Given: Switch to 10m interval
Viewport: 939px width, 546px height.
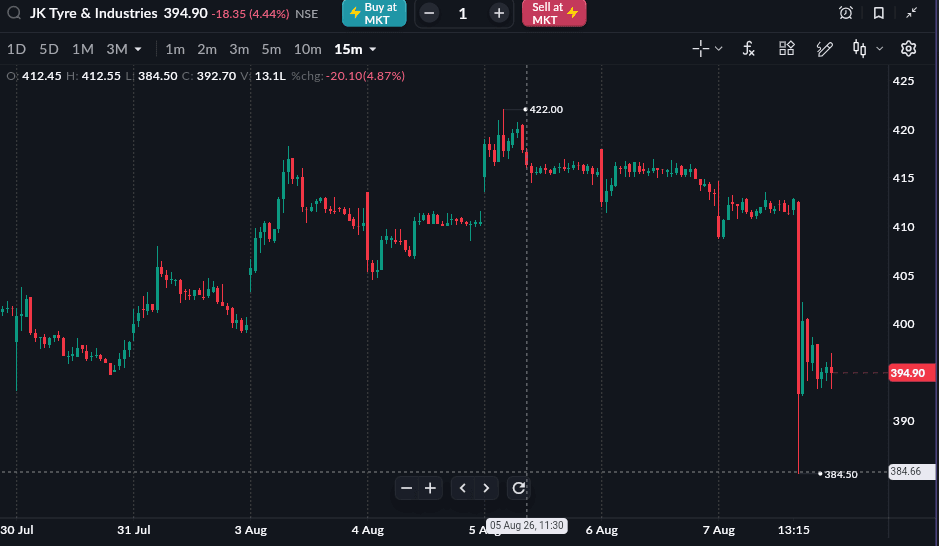Looking at the screenshot, I should point(307,49).
